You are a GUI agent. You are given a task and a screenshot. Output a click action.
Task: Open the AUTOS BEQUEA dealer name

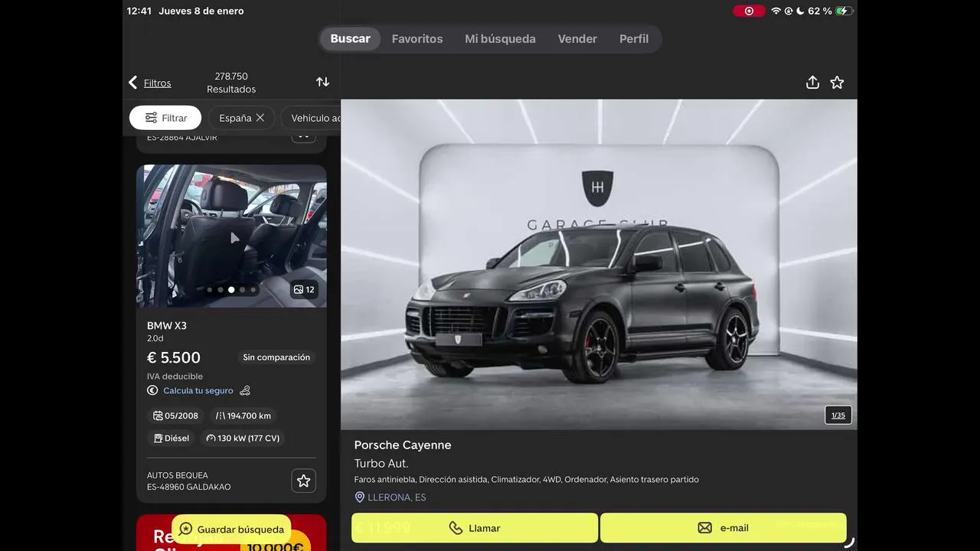[178, 475]
